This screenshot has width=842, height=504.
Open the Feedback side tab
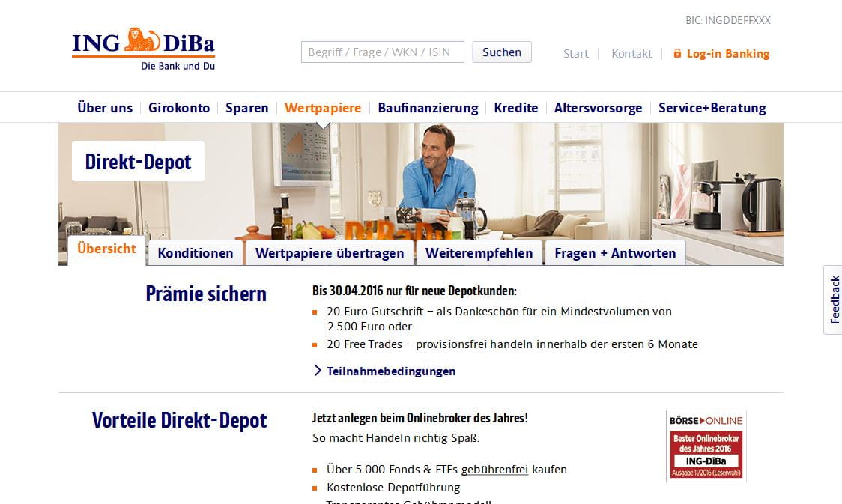tap(834, 300)
